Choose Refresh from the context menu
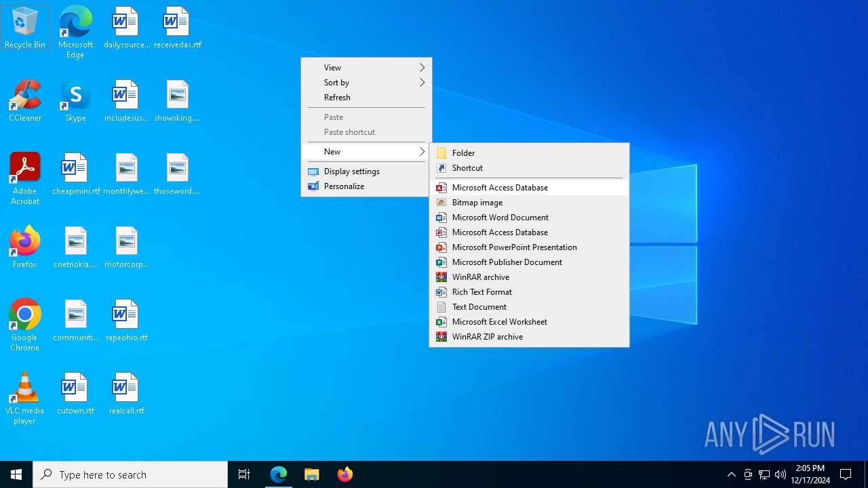The image size is (868, 488). pyautogui.click(x=366, y=98)
